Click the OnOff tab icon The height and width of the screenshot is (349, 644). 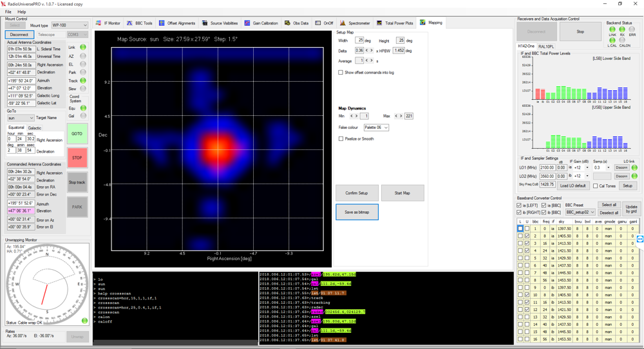pyautogui.click(x=318, y=23)
